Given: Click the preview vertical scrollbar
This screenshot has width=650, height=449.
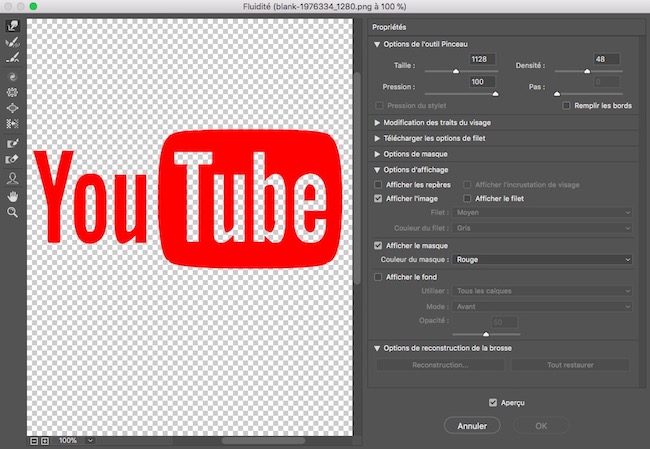Looking at the screenshot, I should pos(357,178).
